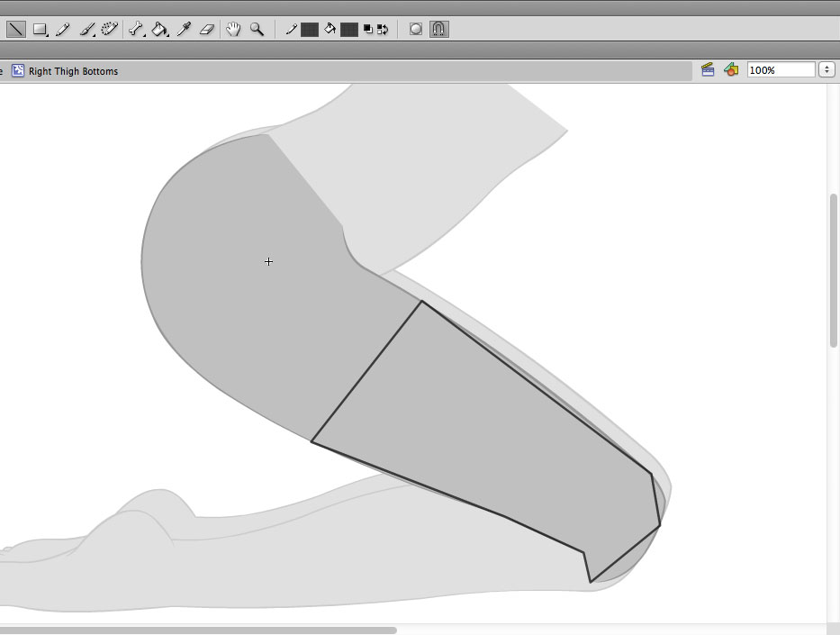The height and width of the screenshot is (635, 840).
Task: Select the Deco tool
Action: pos(110,29)
